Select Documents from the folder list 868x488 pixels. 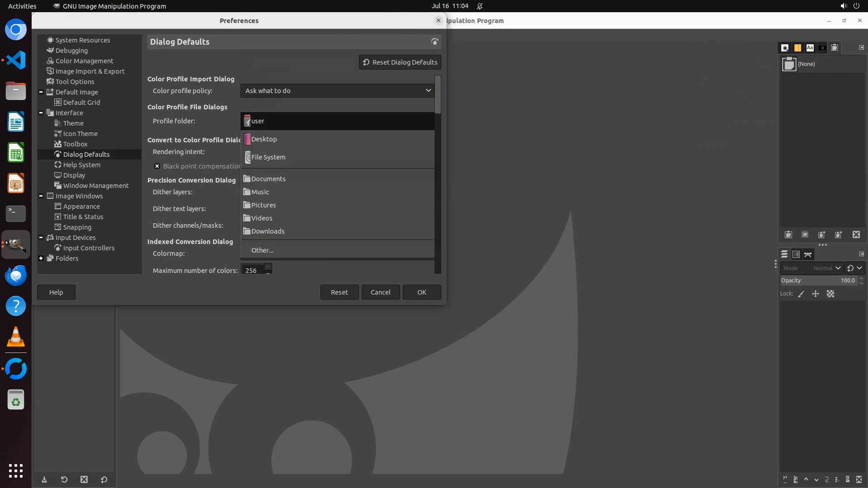click(269, 179)
